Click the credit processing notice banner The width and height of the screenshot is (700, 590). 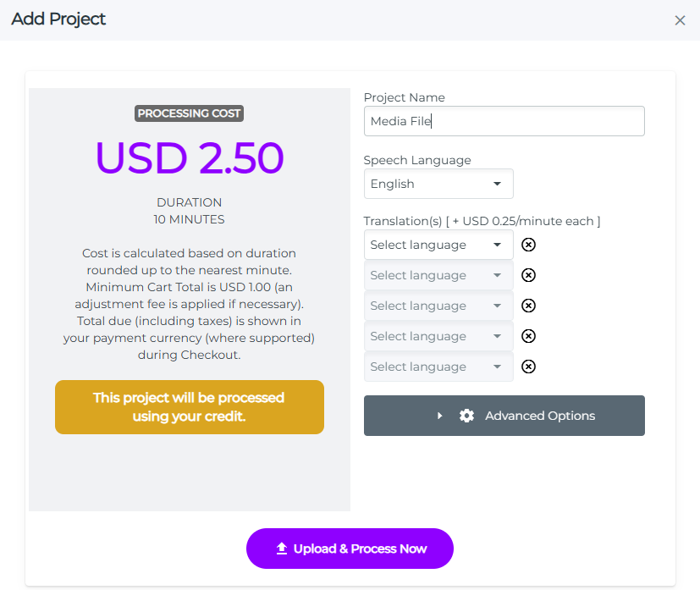point(189,407)
